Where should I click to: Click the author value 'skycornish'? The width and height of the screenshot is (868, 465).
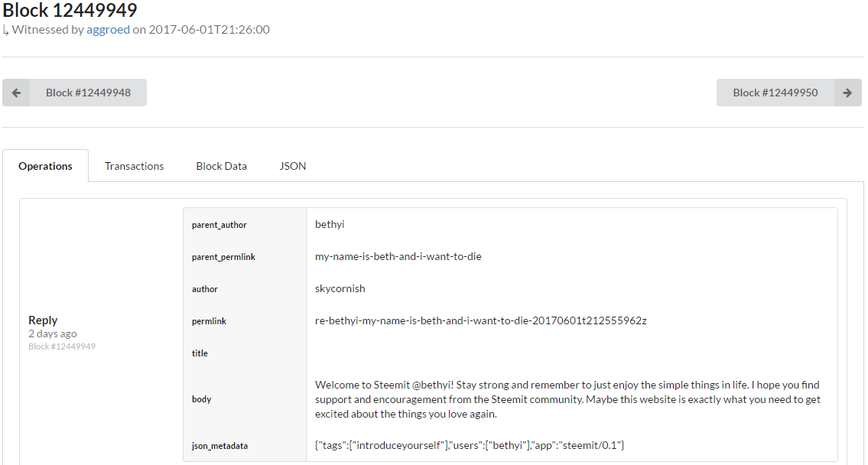(x=340, y=289)
